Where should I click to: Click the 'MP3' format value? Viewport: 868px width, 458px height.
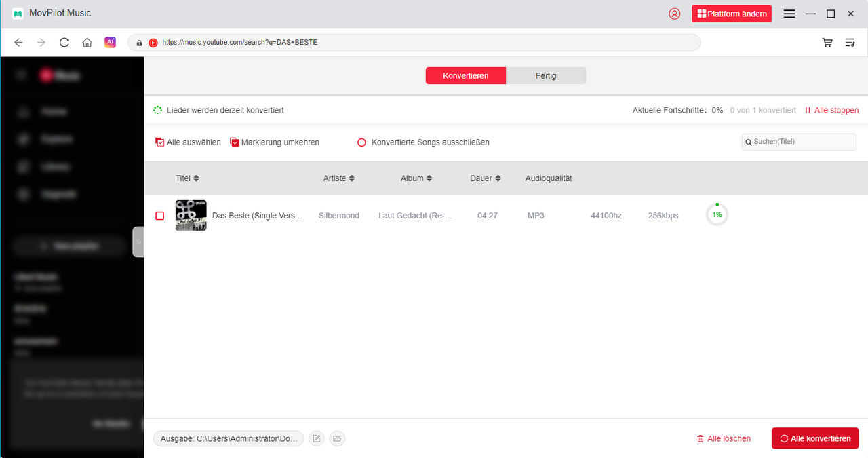pyautogui.click(x=536, y=216)
